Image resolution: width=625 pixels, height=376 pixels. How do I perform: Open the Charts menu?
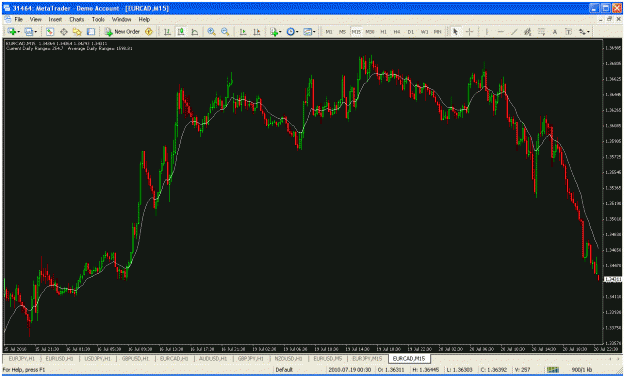(77, 19)
